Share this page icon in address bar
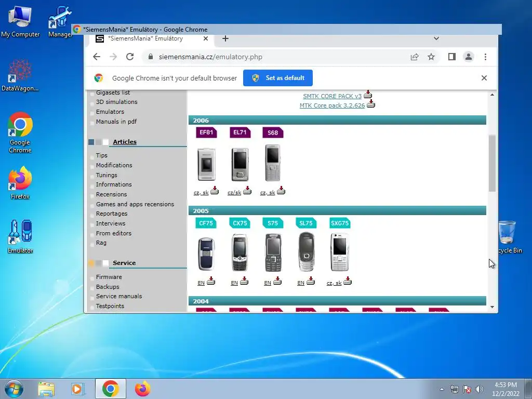 (414, 57)
